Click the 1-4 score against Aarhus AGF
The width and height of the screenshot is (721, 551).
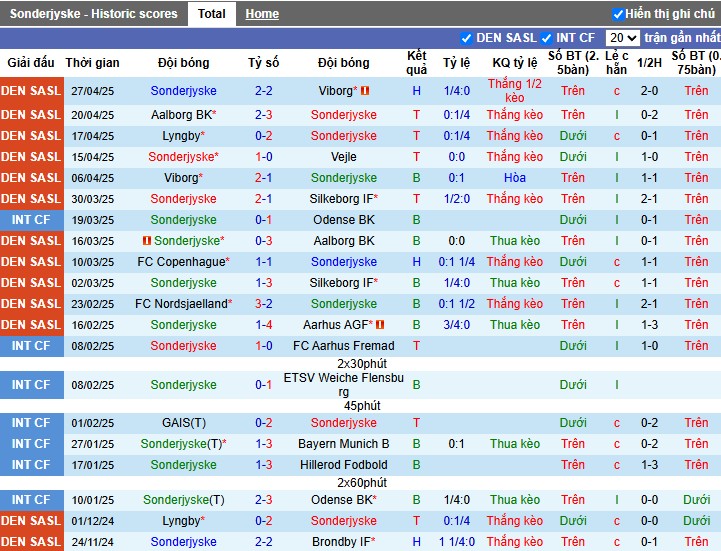click(x=264, y=325)
